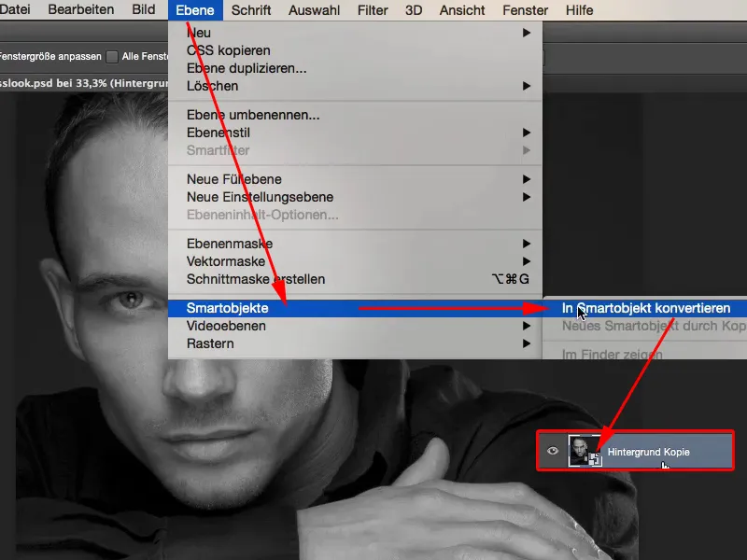Open the Bild menu

pyautogui.click(x=144, y=9)
